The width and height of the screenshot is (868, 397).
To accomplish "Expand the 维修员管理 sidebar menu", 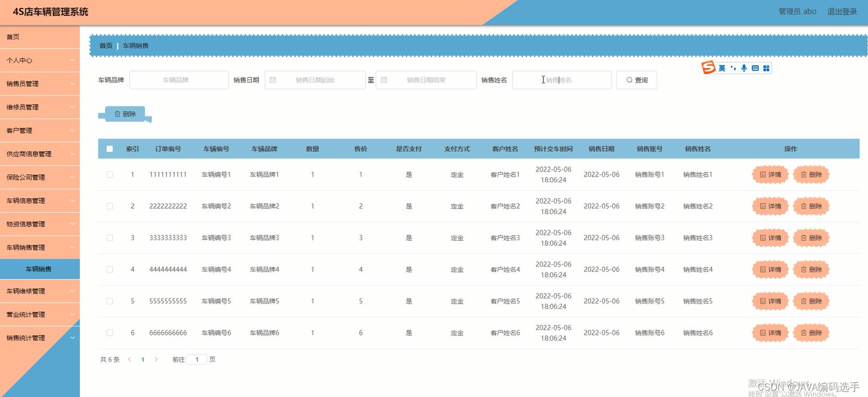I will [x=40, y=107].
